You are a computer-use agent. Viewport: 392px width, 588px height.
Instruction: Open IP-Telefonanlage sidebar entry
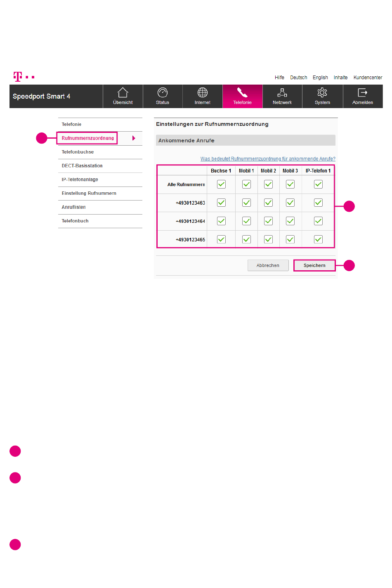pyautogui.click(x=100, y=179)
